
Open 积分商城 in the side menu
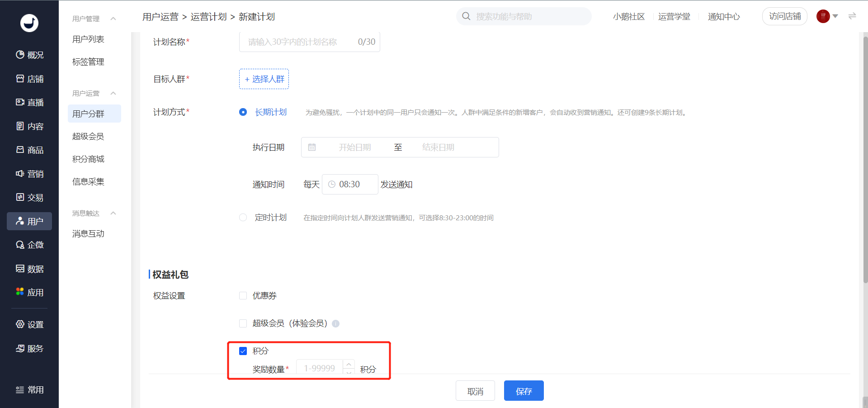89,159
